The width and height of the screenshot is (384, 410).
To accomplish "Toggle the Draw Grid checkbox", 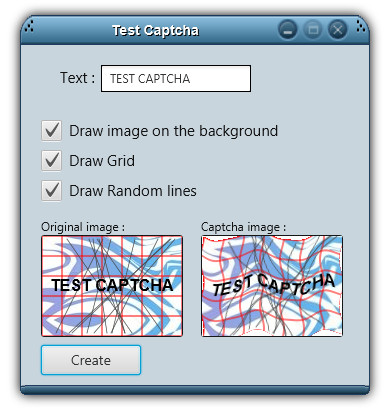I will point(51,161).
